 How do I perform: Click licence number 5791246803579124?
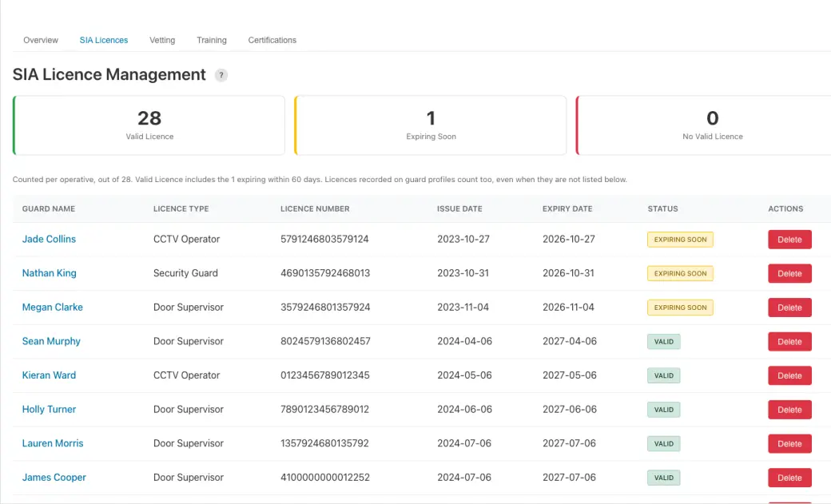[x=324, y=239]
